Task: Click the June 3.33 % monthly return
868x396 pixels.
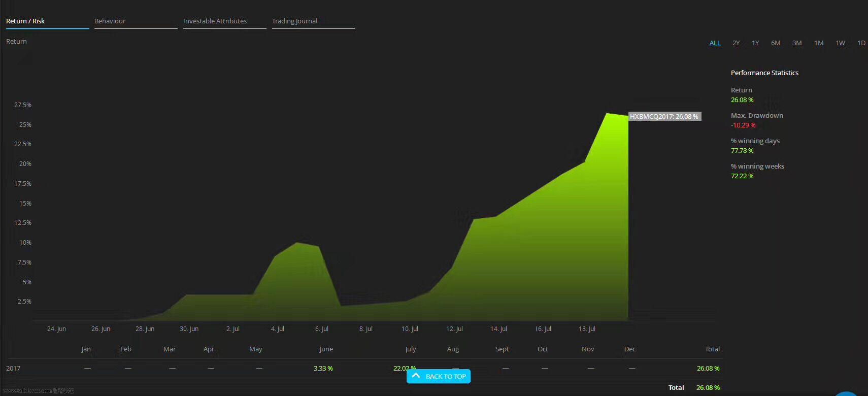Action: 323,369
